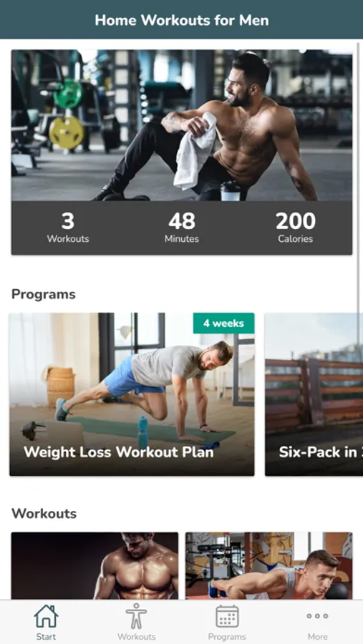The image size is (363, 644).
Task: Tap the Start home icon
Action: click(x=46, y=615)
